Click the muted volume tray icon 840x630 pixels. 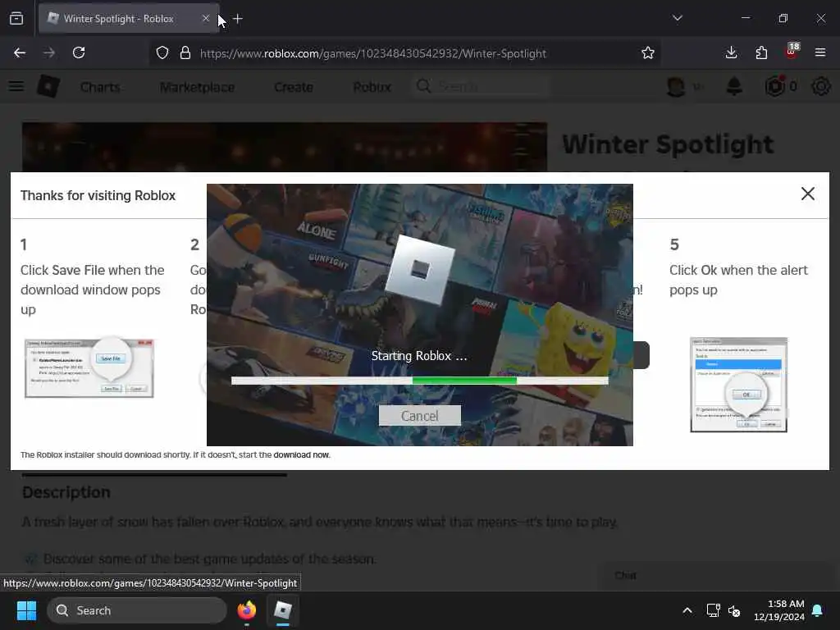click(x=734, y=610)
